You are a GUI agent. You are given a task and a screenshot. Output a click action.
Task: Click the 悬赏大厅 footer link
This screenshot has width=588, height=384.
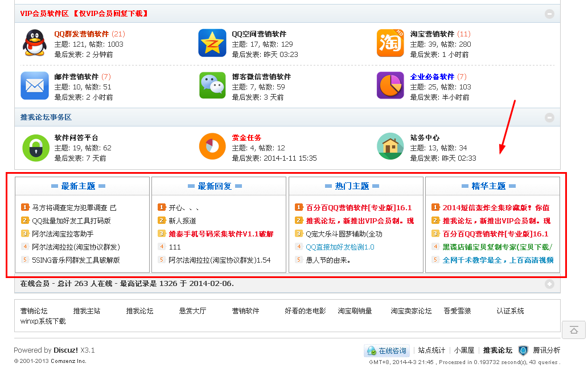(192, 311)
